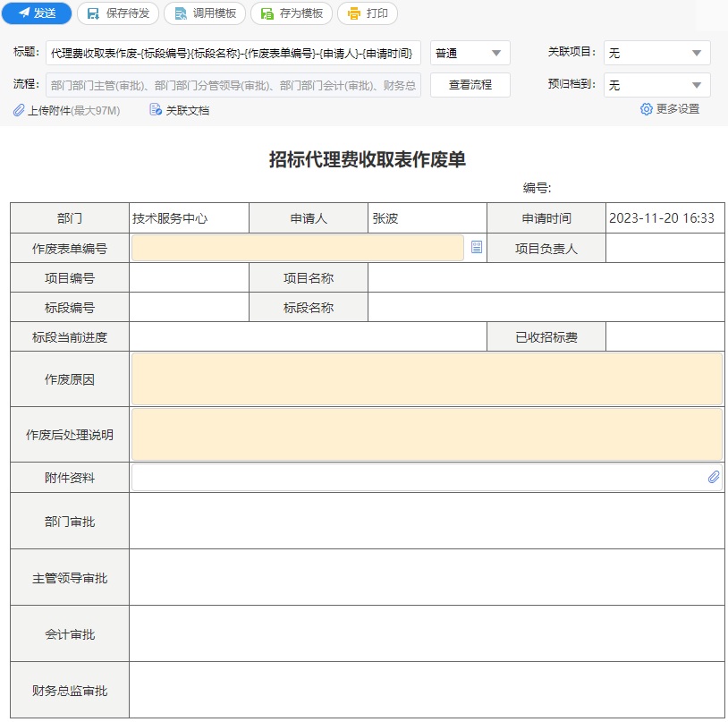
Task: Click the 已收招标费 label
Action: 546,337
